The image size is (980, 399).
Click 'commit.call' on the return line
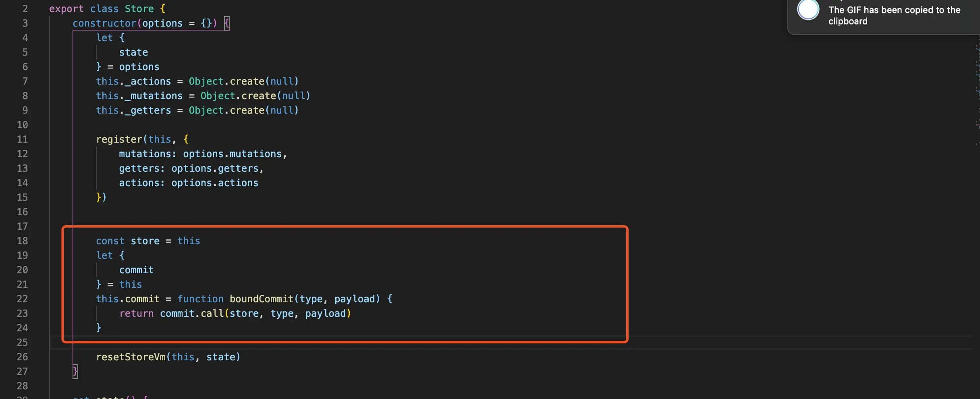tap(191, 314)
